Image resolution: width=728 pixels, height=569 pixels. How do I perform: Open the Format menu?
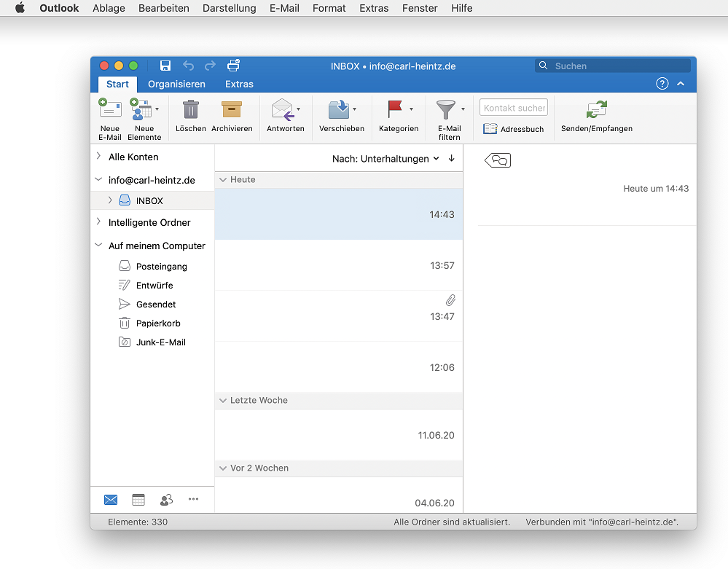329,8
